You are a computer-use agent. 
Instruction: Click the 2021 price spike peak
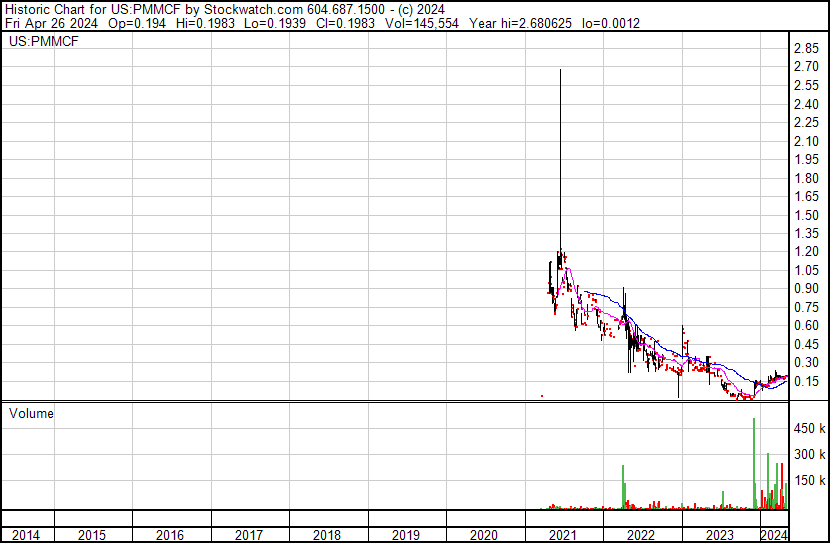coord(561,70)
